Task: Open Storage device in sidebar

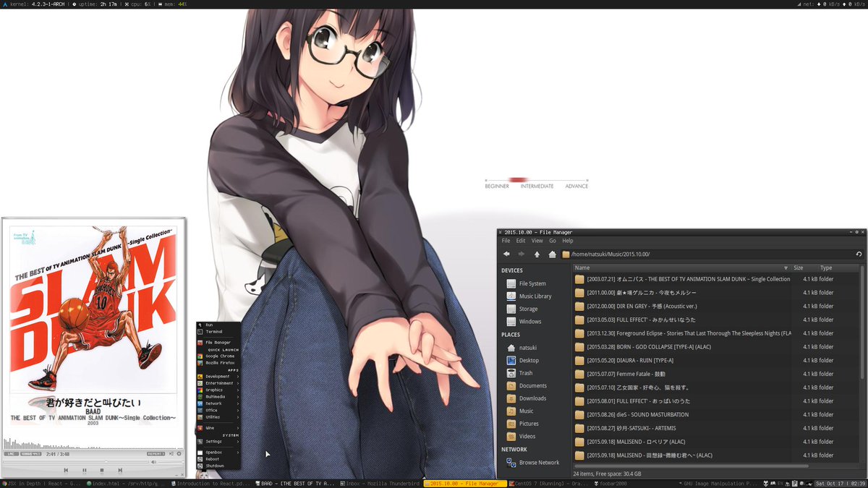Action: pos(528,309)
